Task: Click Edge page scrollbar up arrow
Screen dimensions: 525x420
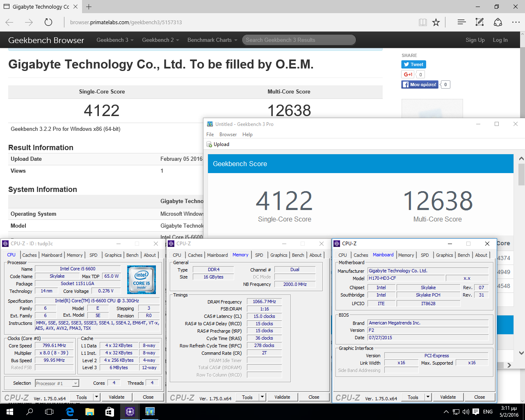Action: pos(522,35)
